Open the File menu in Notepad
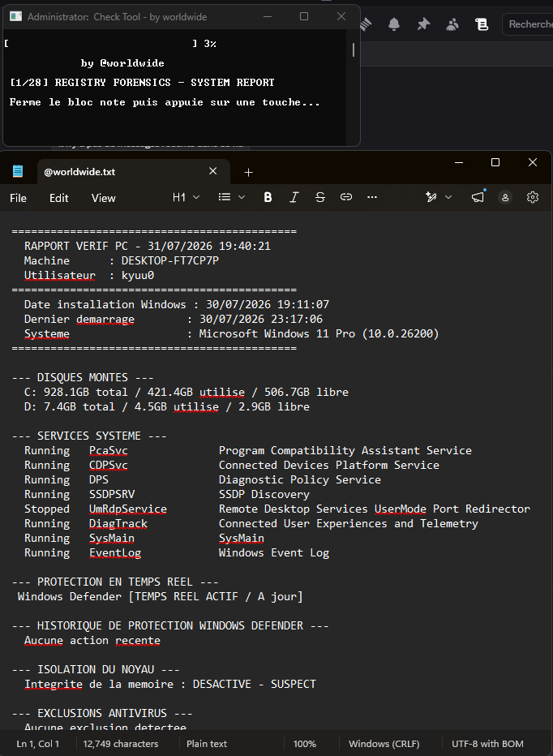 tap(19, 198)
